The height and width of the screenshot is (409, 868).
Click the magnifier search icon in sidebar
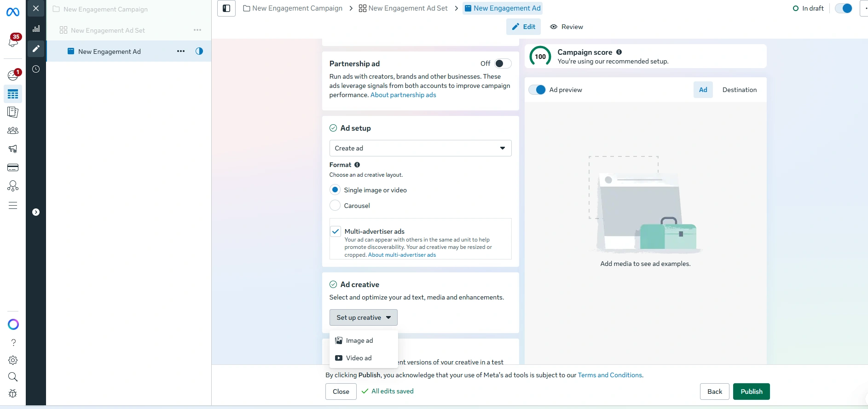point(13,377)
